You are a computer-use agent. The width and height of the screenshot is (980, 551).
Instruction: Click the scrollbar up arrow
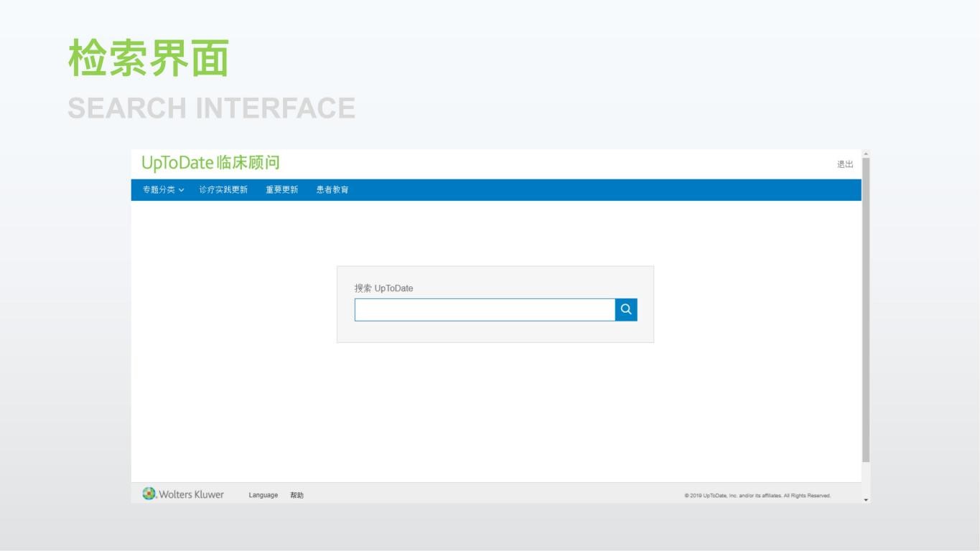click(866, 154)
